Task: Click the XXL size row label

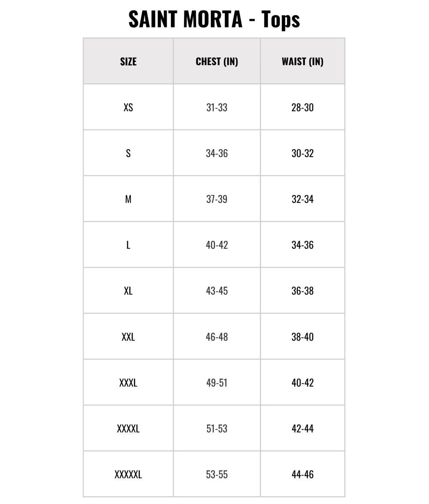Action: coord(128,337)
